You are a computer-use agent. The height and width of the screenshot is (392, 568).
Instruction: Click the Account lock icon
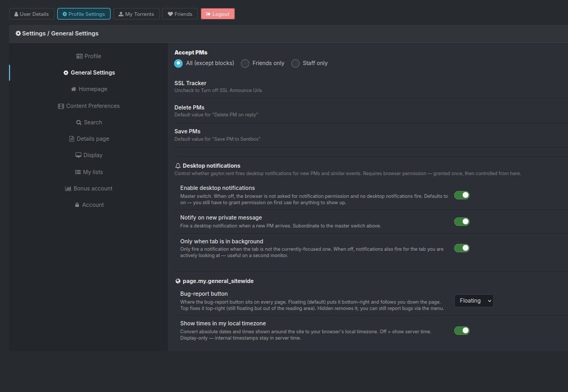[77, 205]
